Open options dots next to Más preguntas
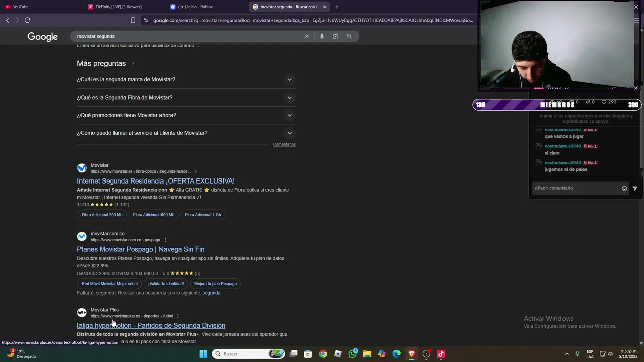Image resolution: width=644 pixels, height=362 pixels. (133, 64)
